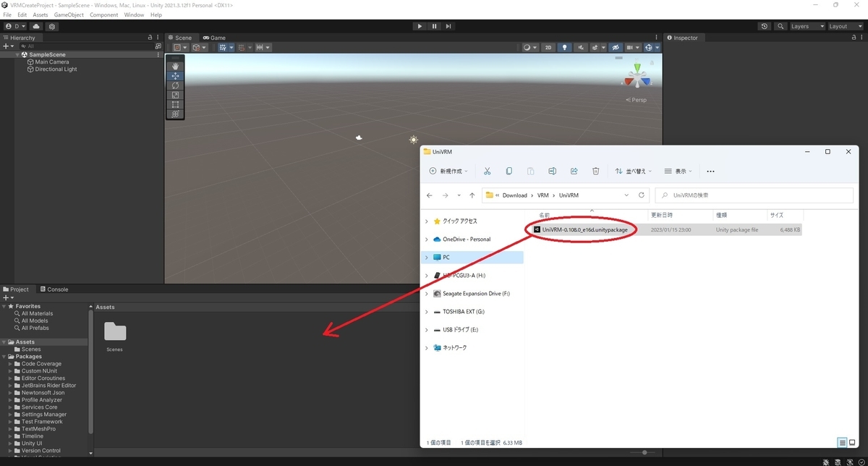Lock the Inspector panel
The width and height of the screenshot is (868, 466).
point(854,38)
